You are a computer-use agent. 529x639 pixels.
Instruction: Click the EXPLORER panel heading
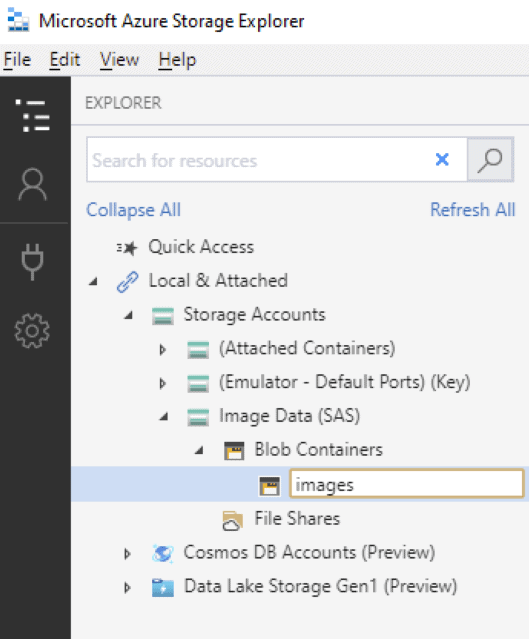[x=123, y=103]
